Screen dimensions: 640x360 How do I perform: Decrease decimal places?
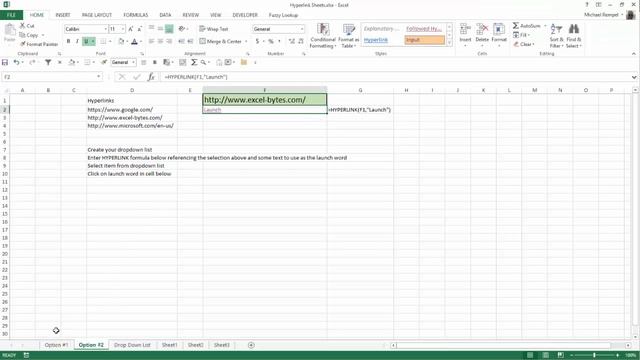coord(301,41)
